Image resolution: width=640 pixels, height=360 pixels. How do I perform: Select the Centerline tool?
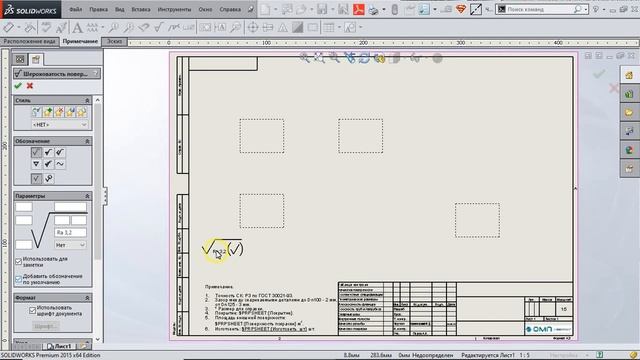268,28
